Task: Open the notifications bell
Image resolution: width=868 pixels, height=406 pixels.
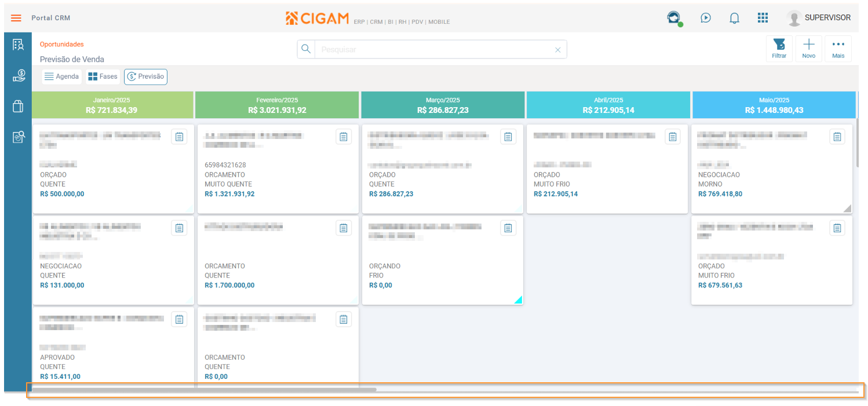Action: (734, 18)
